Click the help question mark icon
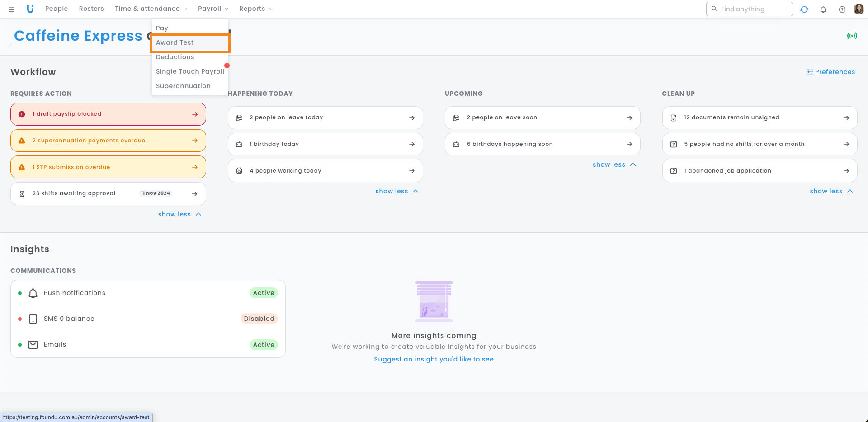 point(842,9)
